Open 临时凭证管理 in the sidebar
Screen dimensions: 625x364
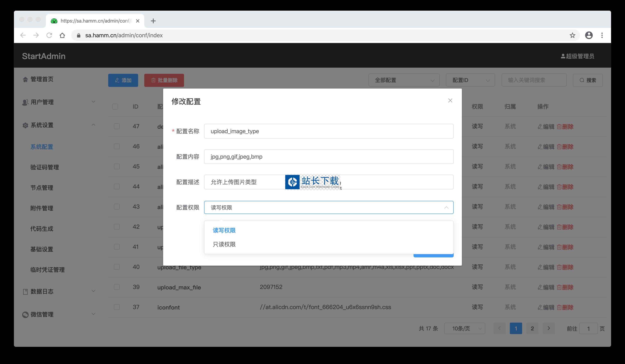pos(47,270)
